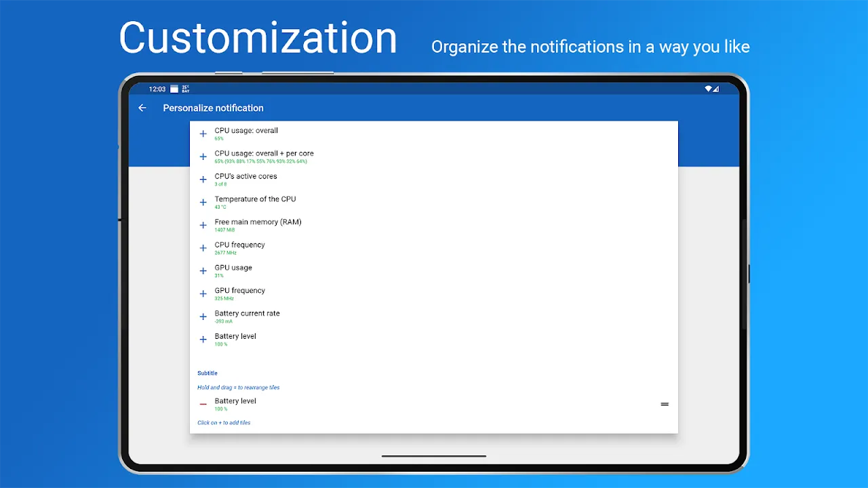Add the "GPU frequency" tile

click(203, 293)
